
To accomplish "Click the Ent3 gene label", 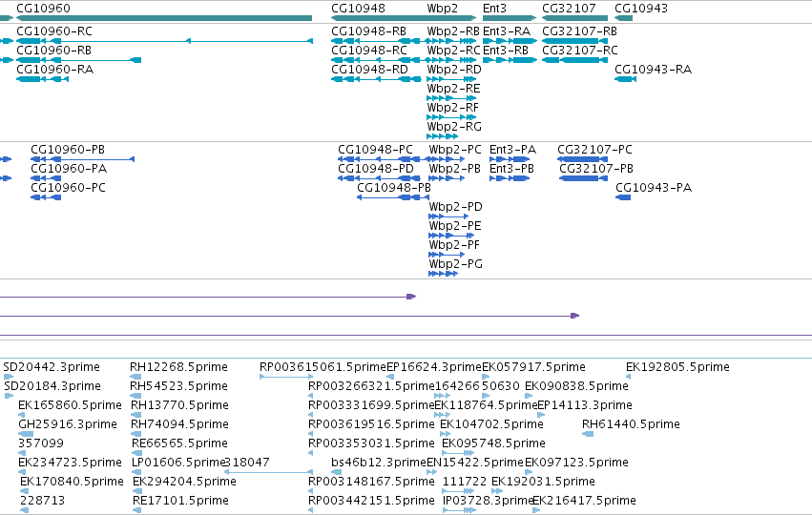I will (x=494, y=9).
